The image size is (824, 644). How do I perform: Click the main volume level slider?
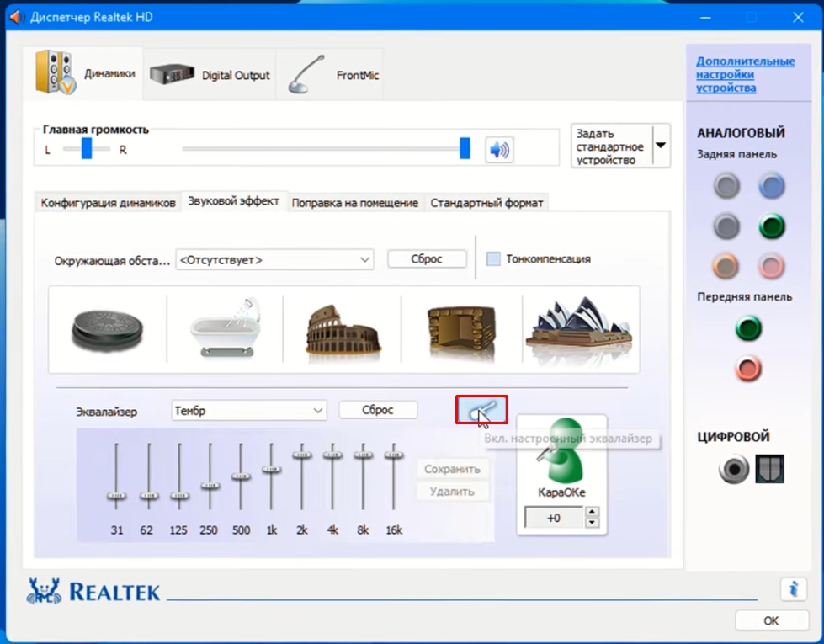click(326, 149)
